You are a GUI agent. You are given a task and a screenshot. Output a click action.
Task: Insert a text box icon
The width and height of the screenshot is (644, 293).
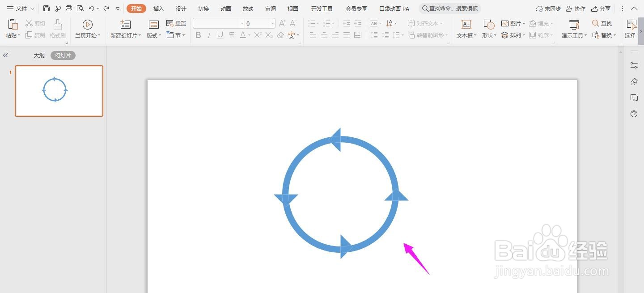(x=466, y=25)
